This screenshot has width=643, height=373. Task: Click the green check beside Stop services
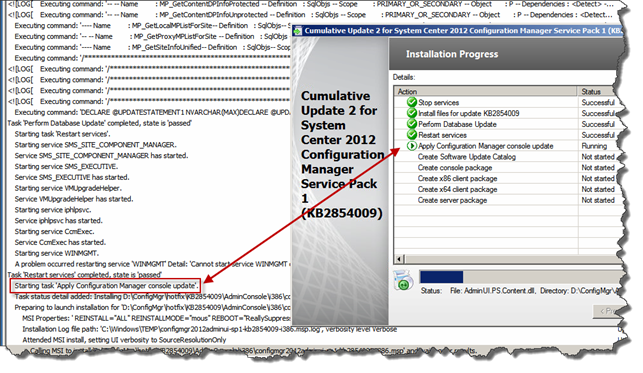(412, 102)
